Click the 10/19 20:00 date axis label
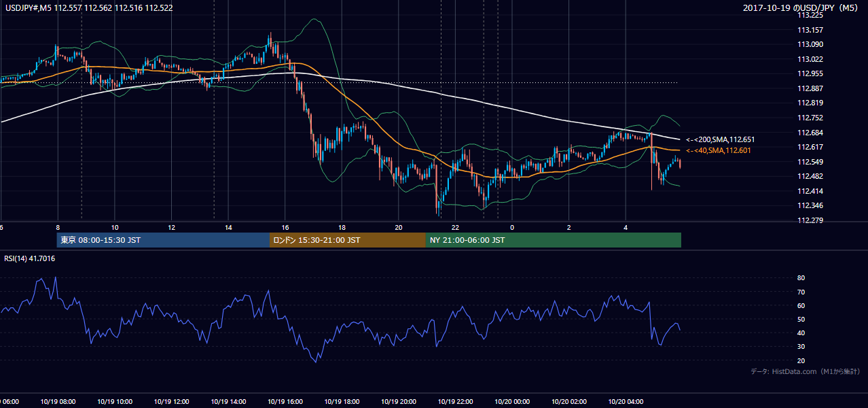 (x=398, y=402)
